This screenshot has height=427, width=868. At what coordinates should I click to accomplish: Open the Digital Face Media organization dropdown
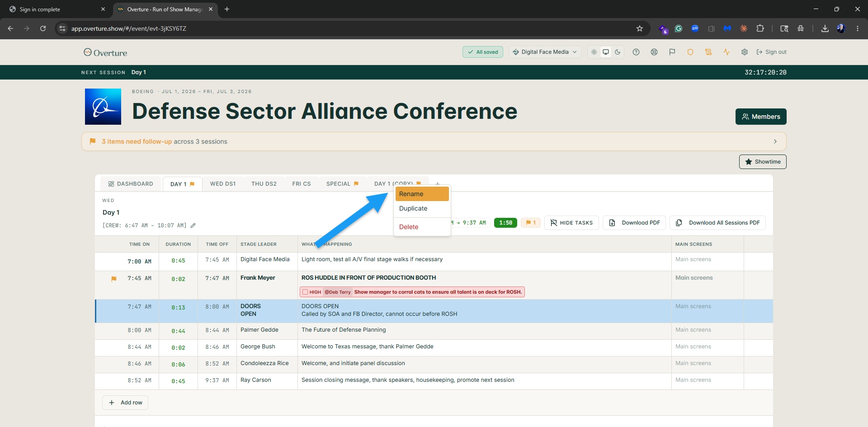click(545, 52)
